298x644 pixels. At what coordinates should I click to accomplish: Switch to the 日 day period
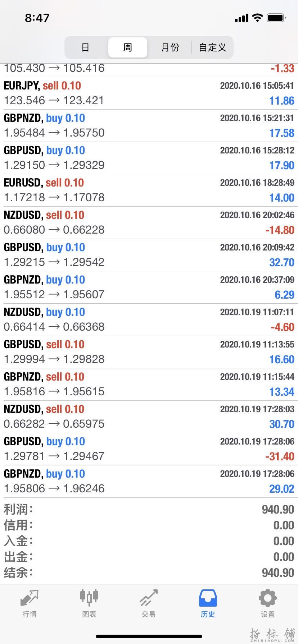(85, 47)
